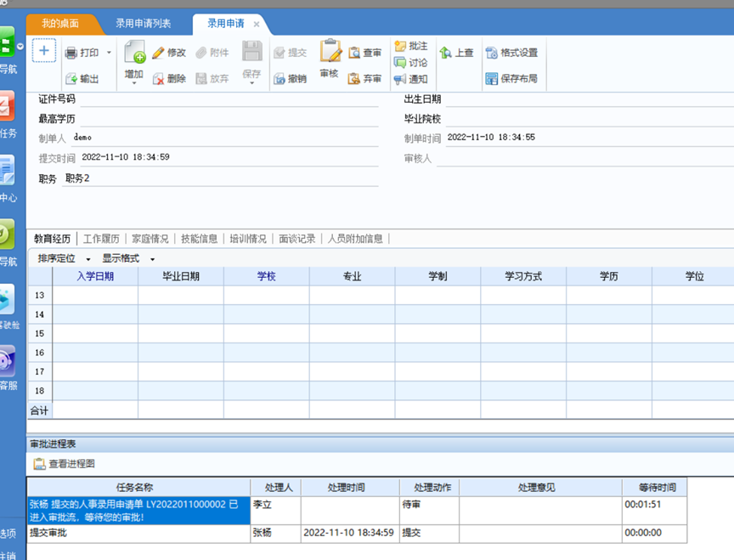The image size is (734, 560).
Task: Expand the arrow beside the green navigation icon
Action: coord(20,47)
